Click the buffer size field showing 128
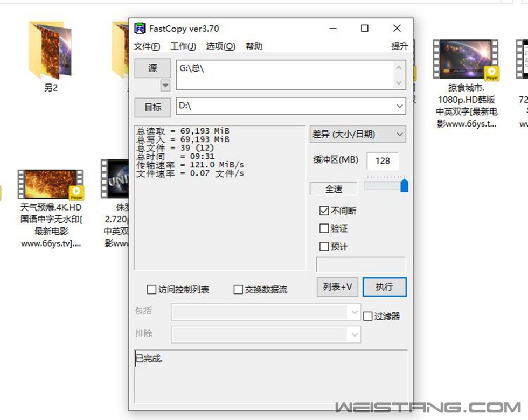The height and width of the screenshot is (420, 528). (x=383, y=161)
